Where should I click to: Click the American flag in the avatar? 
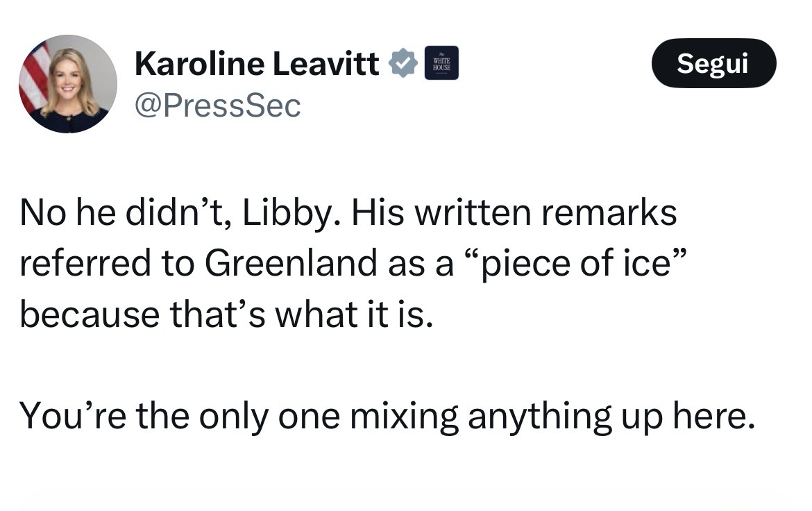click(34, 76)
